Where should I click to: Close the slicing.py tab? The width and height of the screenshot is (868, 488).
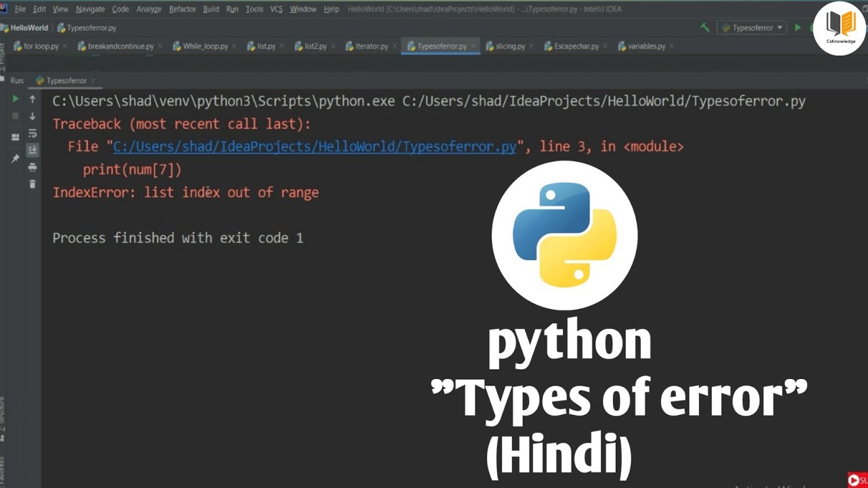531,46
